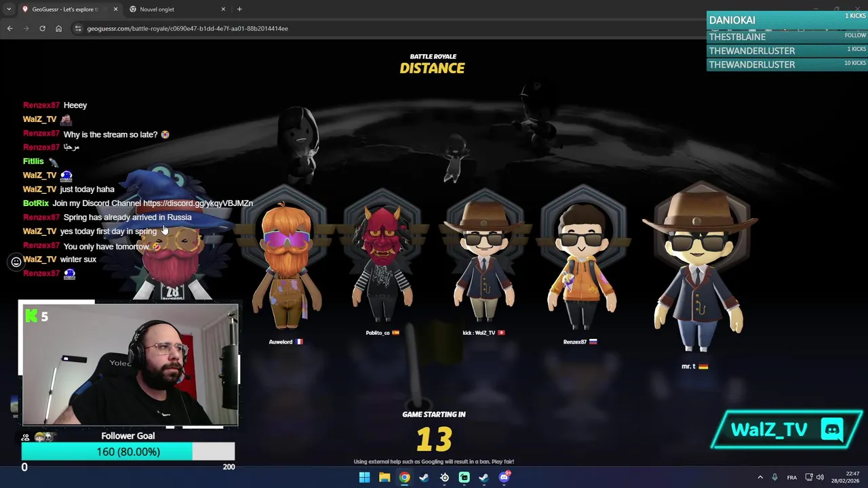
Task: Switch to the GeoGuessr browser tab
Action: [70, 9]
